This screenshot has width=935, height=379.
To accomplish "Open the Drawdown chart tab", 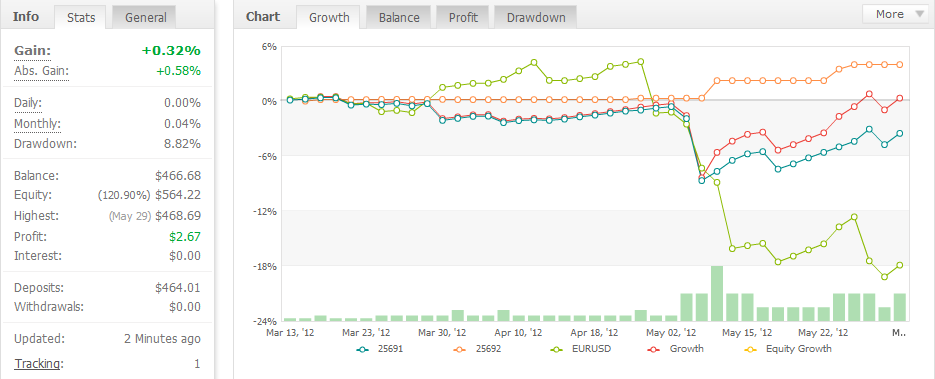I will point(536,17).
